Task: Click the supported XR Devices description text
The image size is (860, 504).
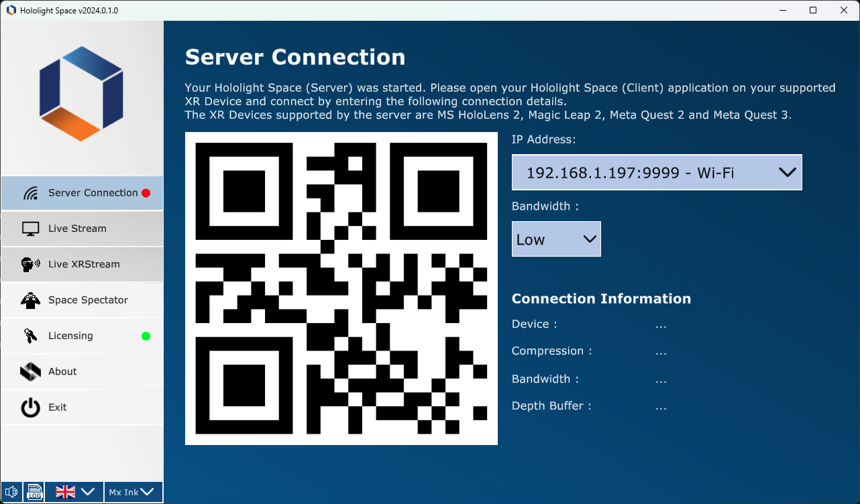Action: coord(488,115)
